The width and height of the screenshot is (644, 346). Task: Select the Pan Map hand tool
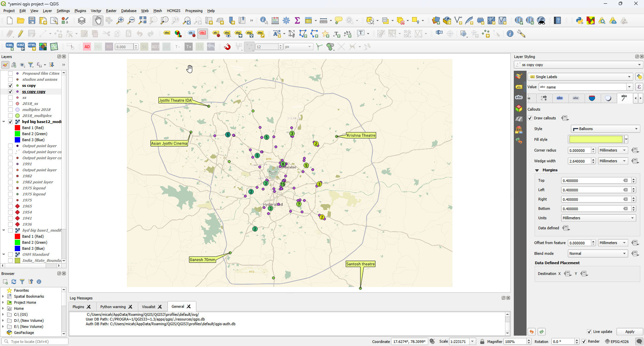tap(98, 21)
